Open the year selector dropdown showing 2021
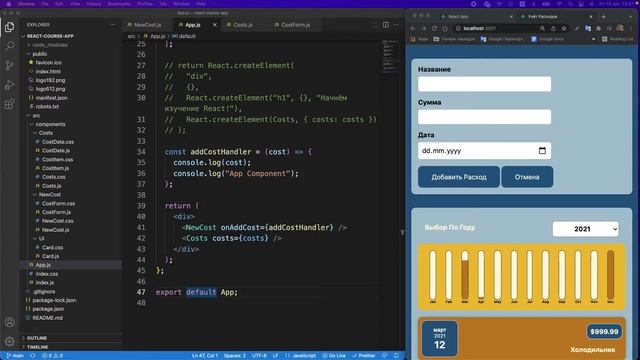The image size is (640, 360). click(585, 229)
